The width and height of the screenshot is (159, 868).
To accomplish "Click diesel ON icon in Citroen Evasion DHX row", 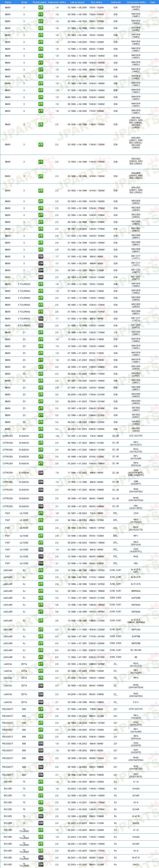I will 40,472.
